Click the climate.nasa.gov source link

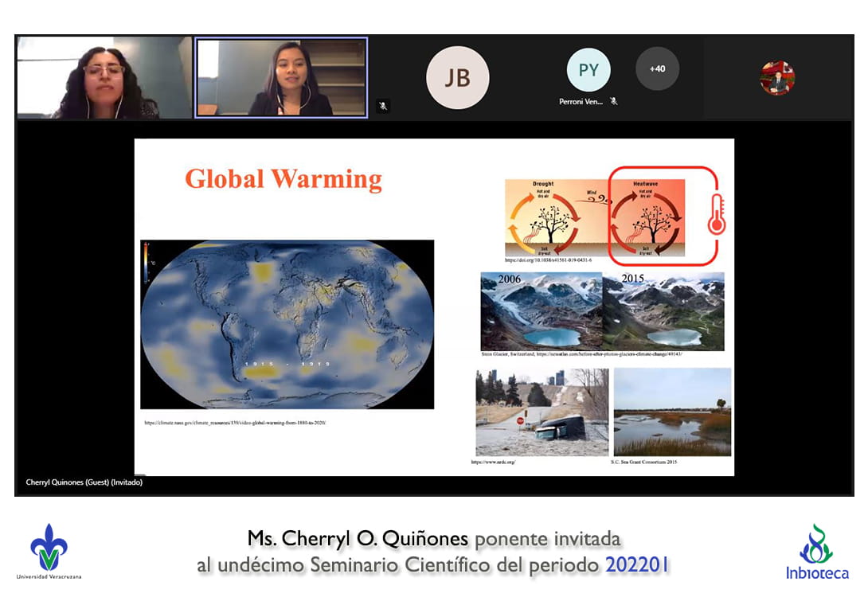tap(235, 423)
